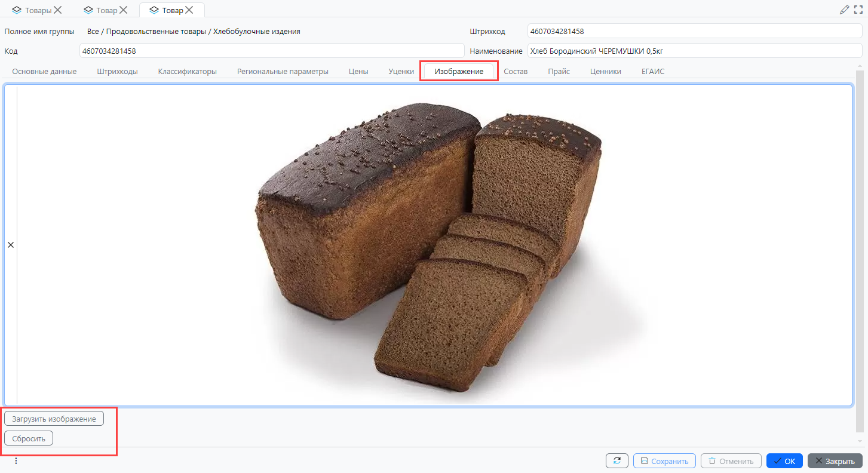Open the three-dots menu at bottom left

click(16, 460)
